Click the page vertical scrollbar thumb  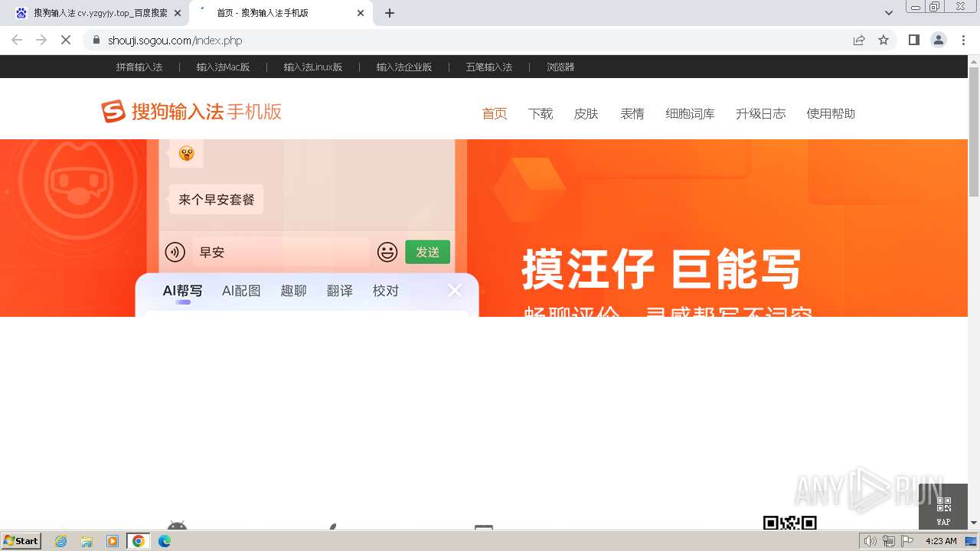(x=974, y=132)
